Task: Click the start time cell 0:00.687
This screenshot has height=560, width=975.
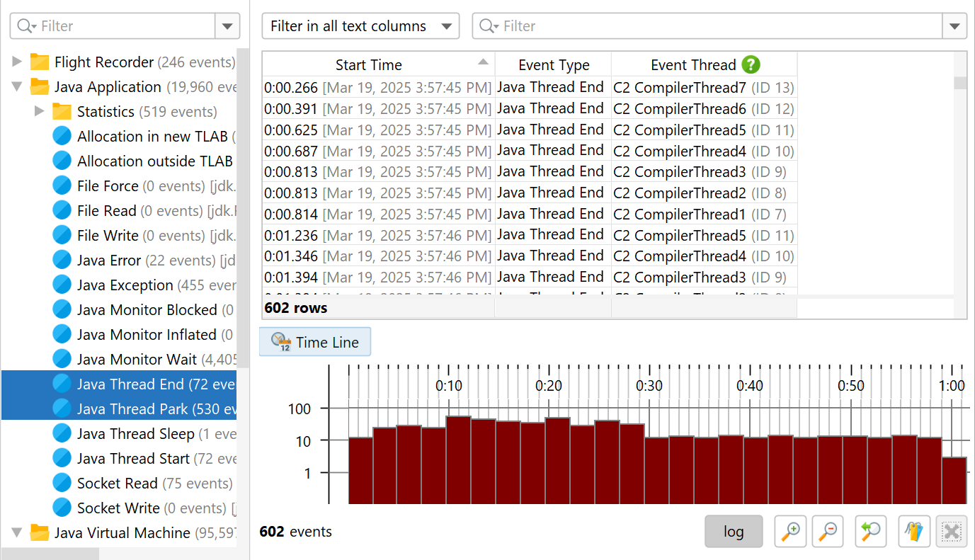Action: 378,151
